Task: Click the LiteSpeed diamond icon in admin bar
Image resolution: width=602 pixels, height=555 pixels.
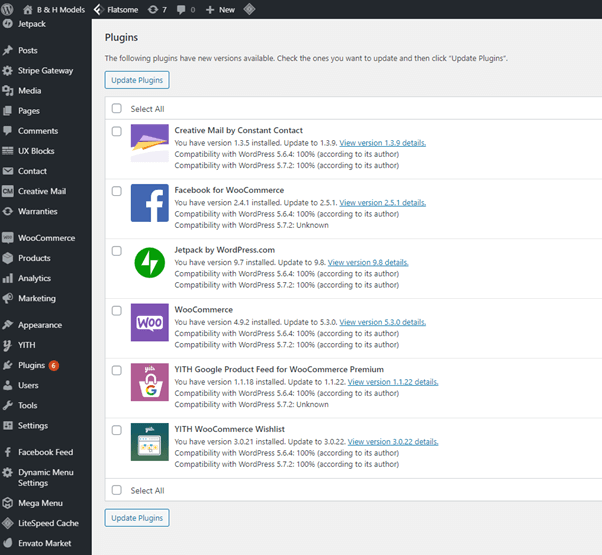Action: [249, 9]
